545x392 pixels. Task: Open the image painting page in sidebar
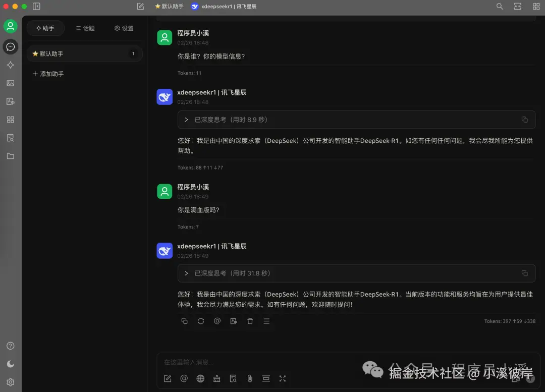pyautogui.click(x=11, y=83)
